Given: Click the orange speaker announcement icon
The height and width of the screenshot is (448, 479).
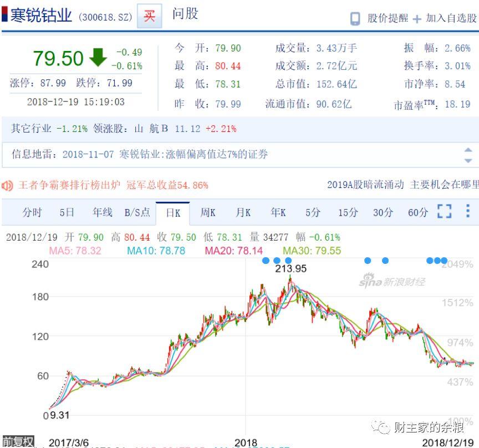Looking at the screenshot, I should pyautogui.click(x=7, y=185).
